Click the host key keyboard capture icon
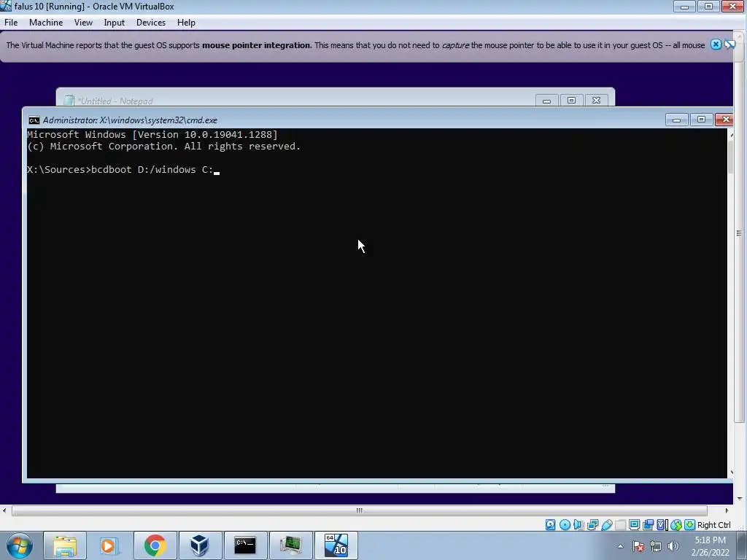This screenshot has width=747, height=560. (689, 525)
